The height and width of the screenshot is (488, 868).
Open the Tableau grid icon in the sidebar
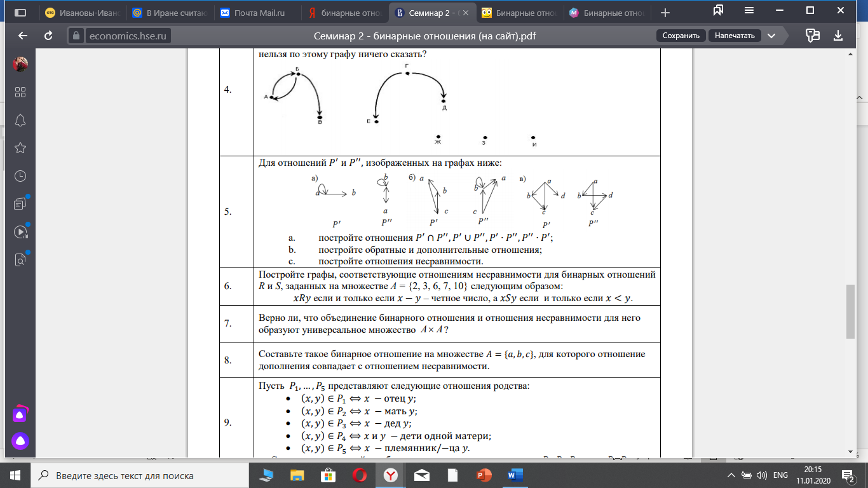[20, 92]
